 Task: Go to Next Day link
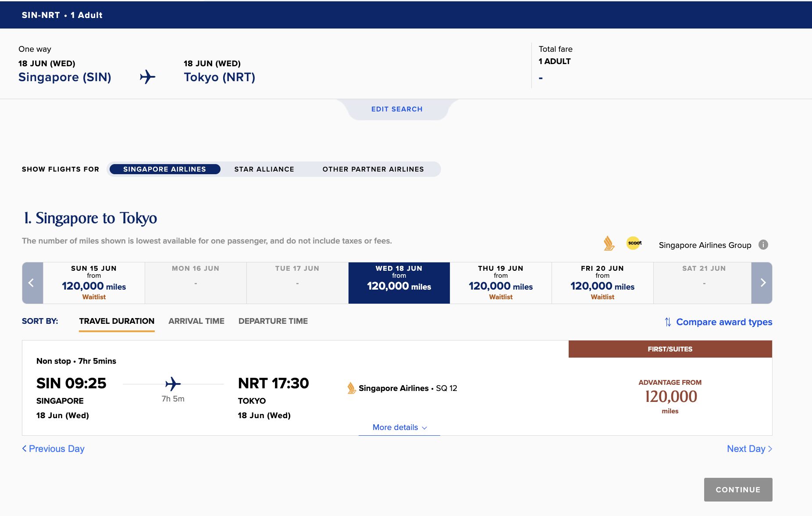(x=749, y=449)
